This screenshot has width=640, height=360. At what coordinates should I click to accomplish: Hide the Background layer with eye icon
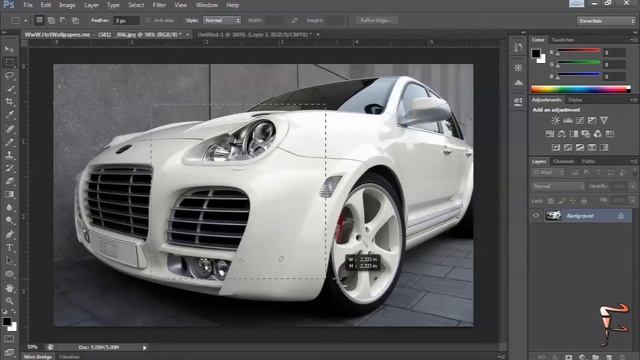[536, 216]
